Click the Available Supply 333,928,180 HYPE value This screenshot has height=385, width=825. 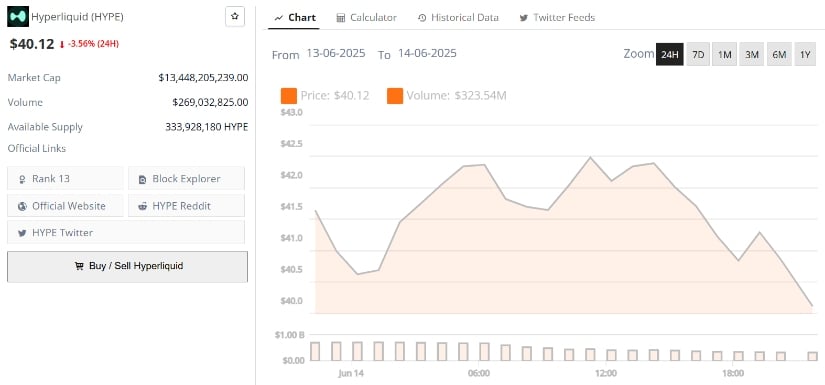click(206, 127)
